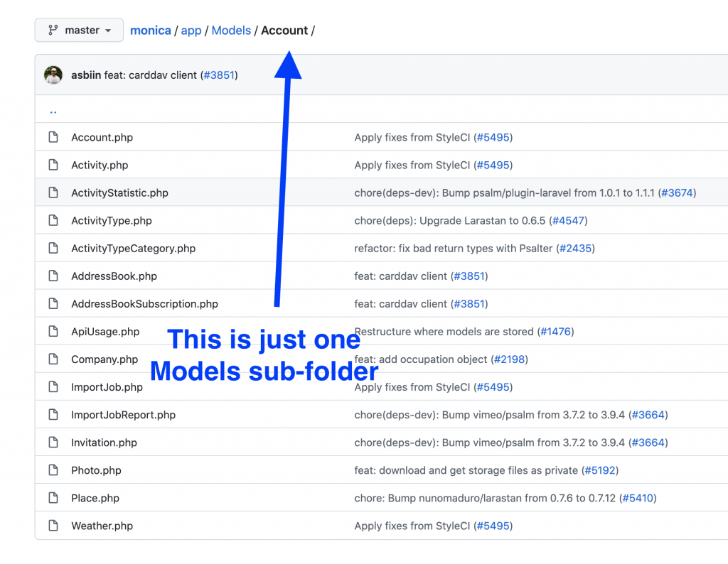Go to the monica repository root breadcrumb
This screenshot has width=728, height=564.
pos(151,31)
